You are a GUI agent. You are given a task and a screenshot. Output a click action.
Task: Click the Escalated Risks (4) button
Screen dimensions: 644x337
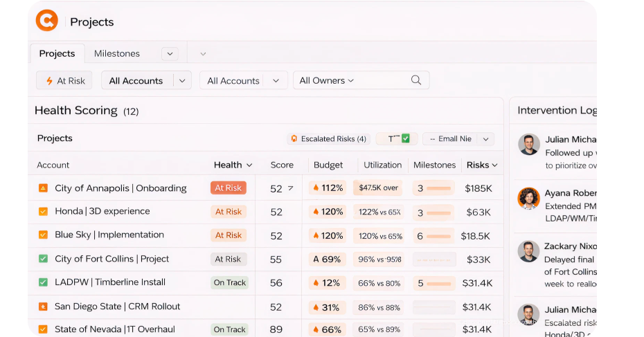tap(328, 139)
